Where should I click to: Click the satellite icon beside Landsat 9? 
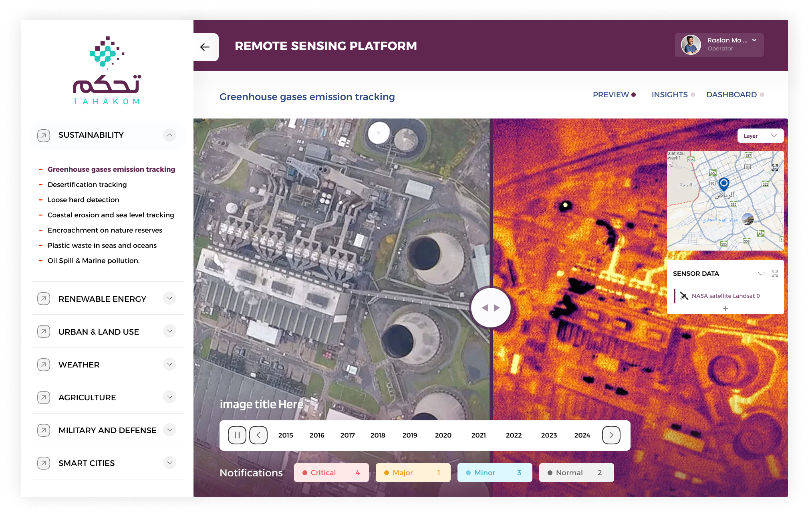tap(684, 296)
